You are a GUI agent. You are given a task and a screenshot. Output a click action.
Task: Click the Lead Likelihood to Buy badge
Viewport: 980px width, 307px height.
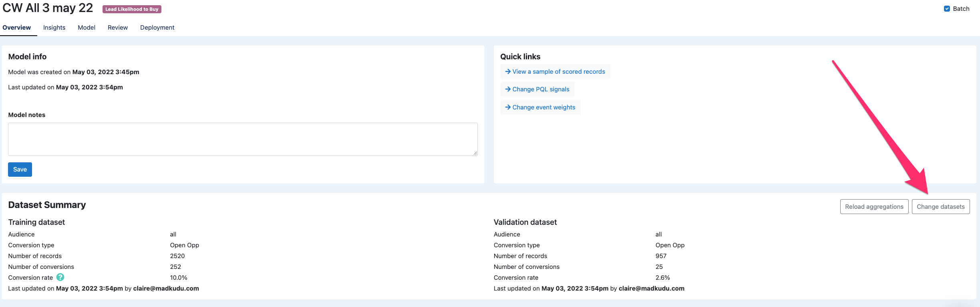click(132, 9)
